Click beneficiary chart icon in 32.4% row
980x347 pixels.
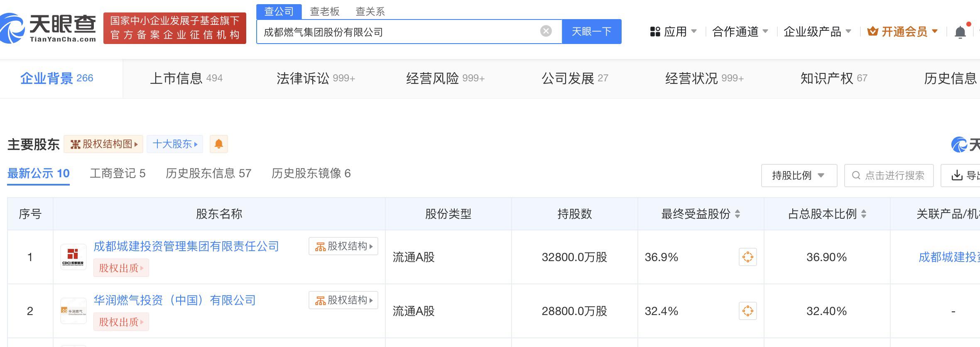click(747, 311)
